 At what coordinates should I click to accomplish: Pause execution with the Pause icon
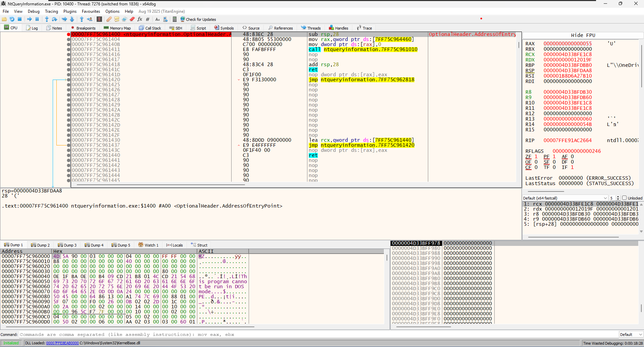(37, 19)
